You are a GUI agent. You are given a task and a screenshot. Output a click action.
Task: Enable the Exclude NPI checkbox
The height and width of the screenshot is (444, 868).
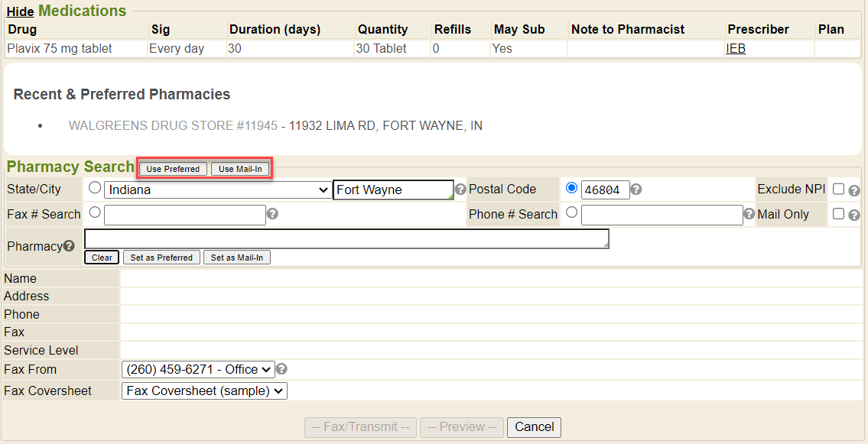click(x=839, y=189)
